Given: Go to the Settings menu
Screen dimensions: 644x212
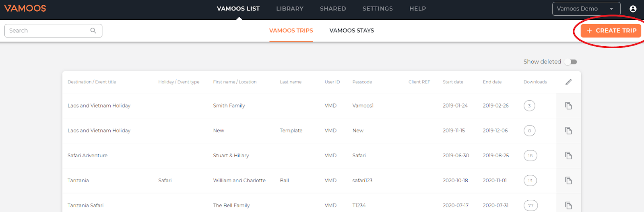Looking at the screenshot, I should pyautogui.click(x=378, y=9).
